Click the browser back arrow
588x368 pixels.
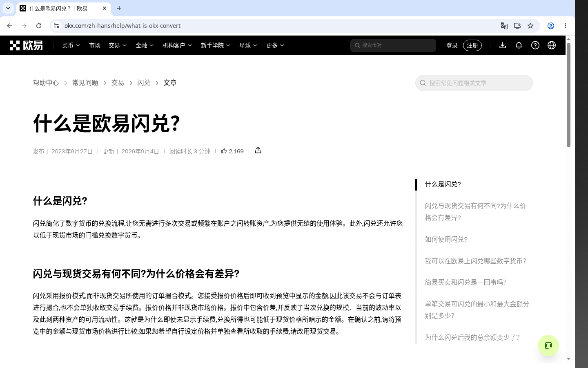pyautogui.click(x=9, y=26)
